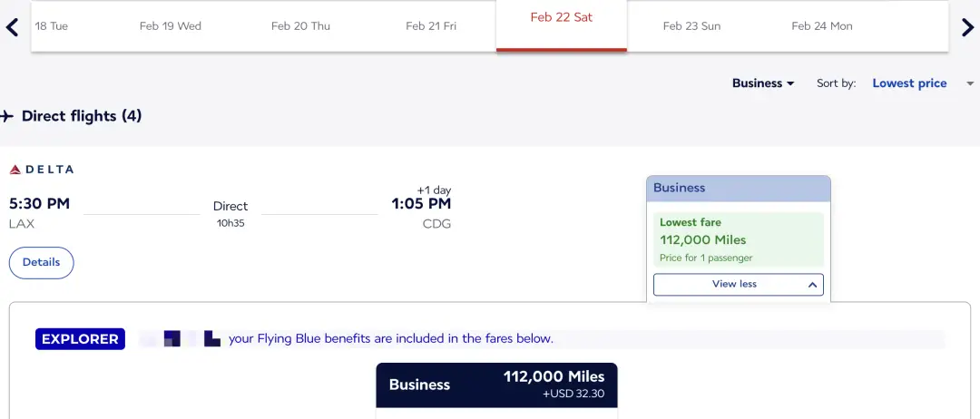Select the Feb 22 Sat date tab
The width and height of the screenshot is (980, 419).
[x=561, y=18]
